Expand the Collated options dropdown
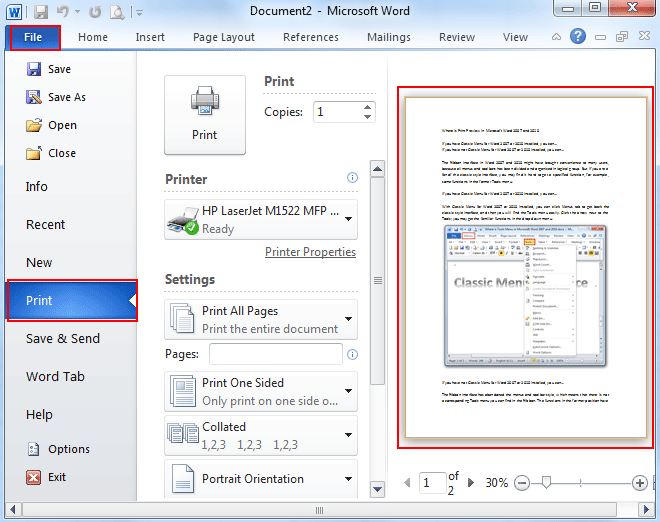 click(x=348, y=434)
